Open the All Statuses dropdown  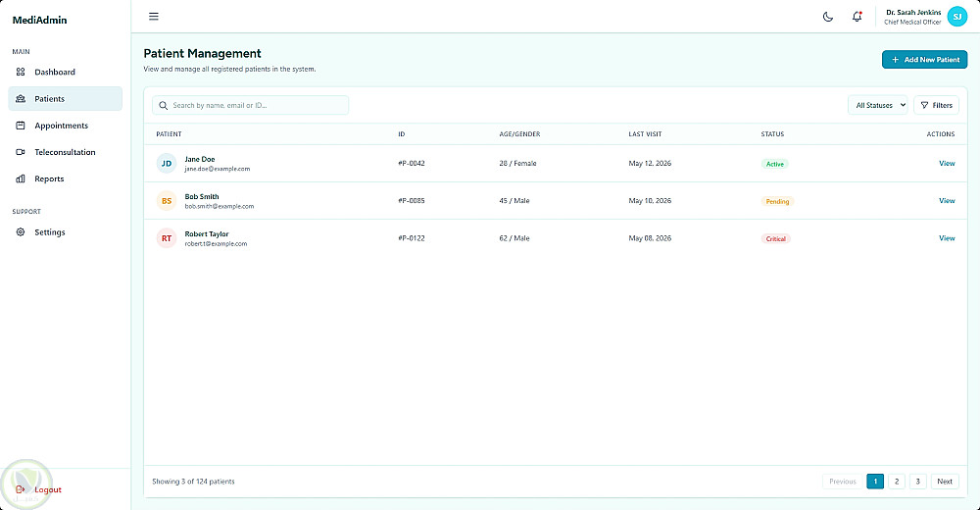[877, 105]
